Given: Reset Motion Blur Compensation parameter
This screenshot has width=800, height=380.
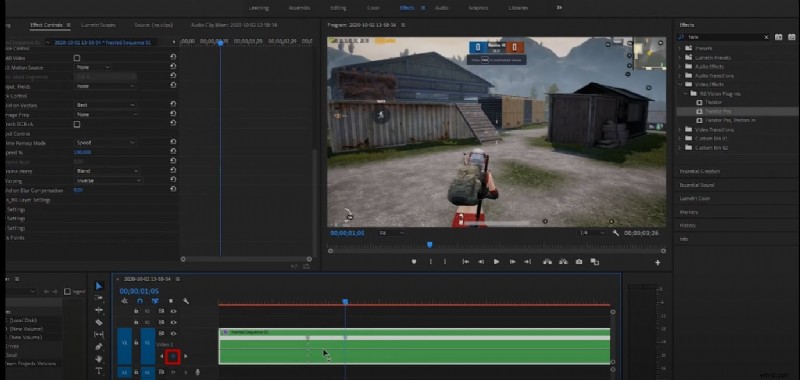Looking at the screenshot, I should point(173,190).
